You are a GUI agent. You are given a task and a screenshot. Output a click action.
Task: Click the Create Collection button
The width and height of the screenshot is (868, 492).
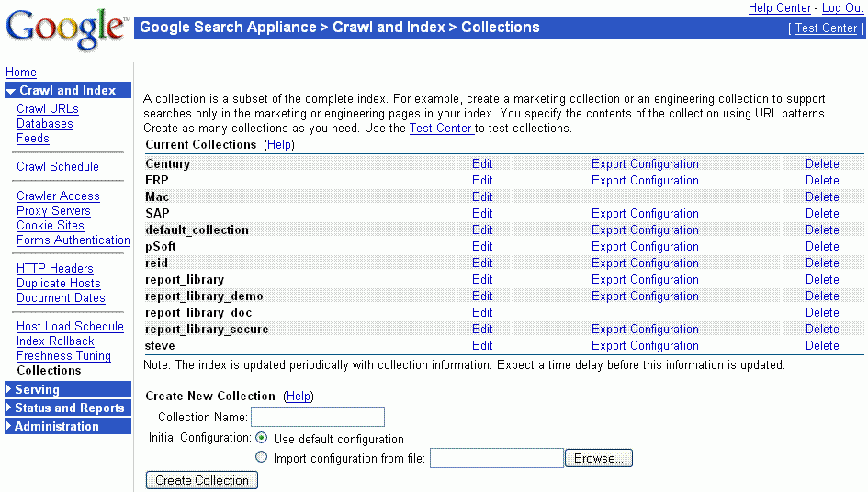tap(201, 480)
